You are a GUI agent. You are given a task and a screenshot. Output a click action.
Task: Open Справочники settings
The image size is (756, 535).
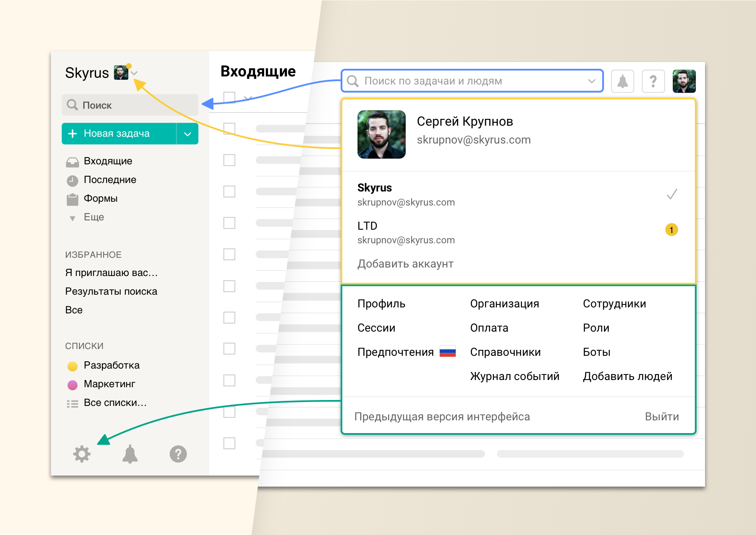[505, 352]
